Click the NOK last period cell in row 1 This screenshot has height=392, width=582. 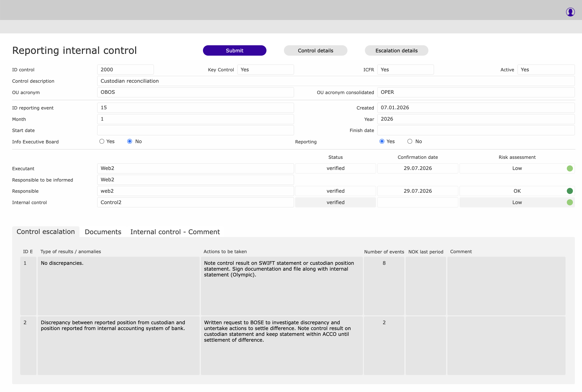(x=426, y=286)
